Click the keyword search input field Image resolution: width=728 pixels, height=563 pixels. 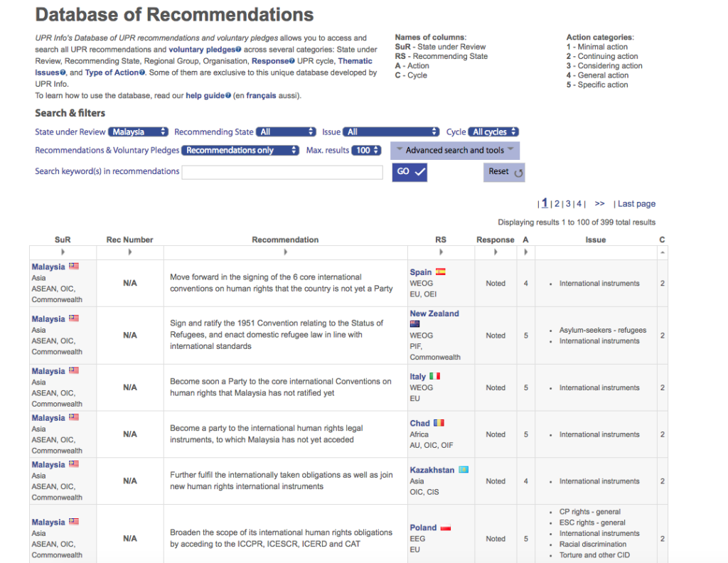(x=282, y=172)
